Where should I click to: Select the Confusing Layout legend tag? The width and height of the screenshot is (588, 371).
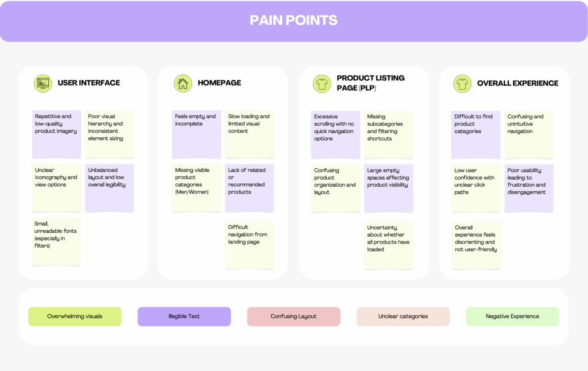[x=293, y=316]
